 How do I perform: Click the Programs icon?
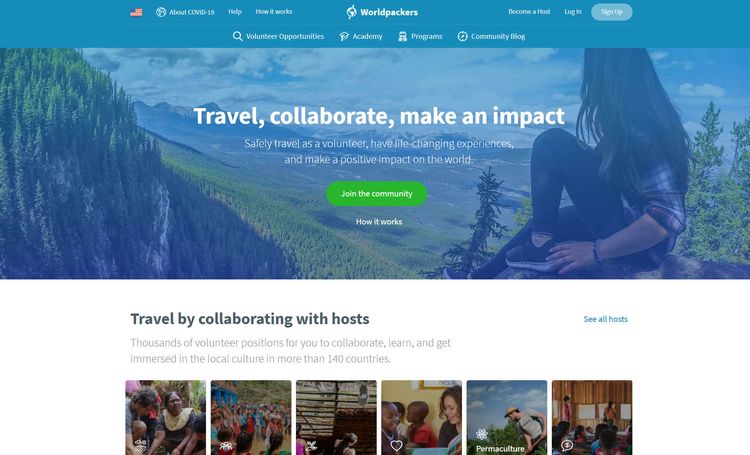coord(403,36)
